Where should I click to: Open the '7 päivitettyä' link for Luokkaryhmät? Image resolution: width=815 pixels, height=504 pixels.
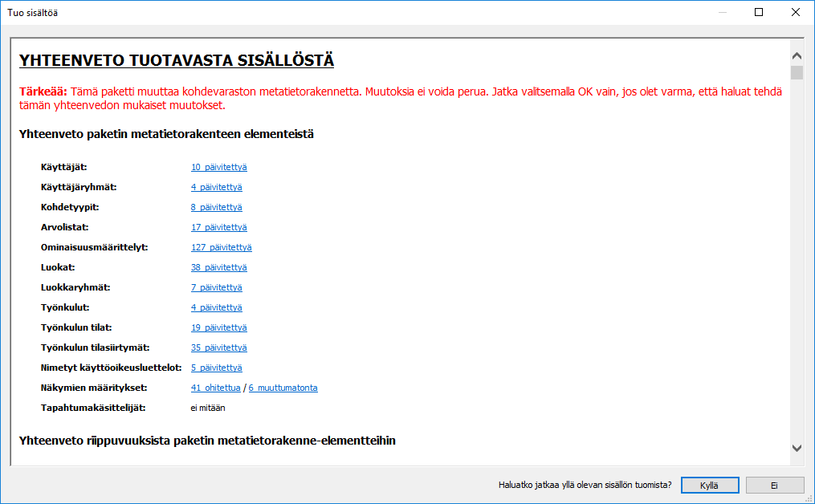[x=216, y=287]
